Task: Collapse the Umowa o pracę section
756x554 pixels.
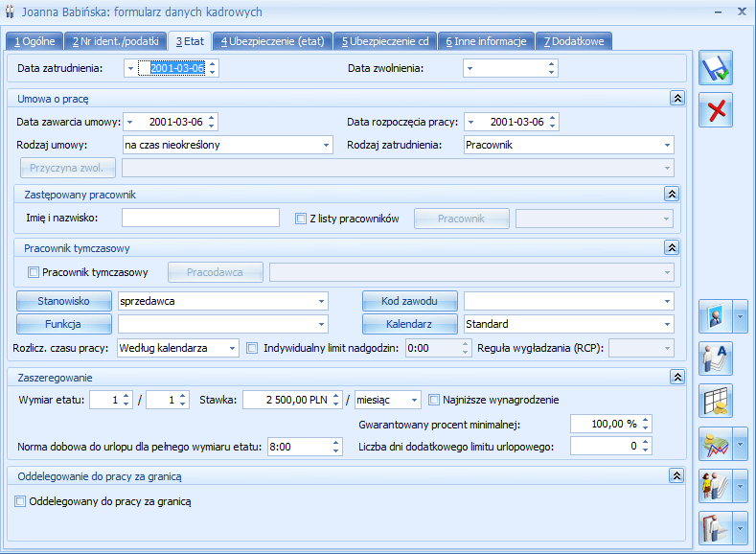Action: (x=677, y=99)
